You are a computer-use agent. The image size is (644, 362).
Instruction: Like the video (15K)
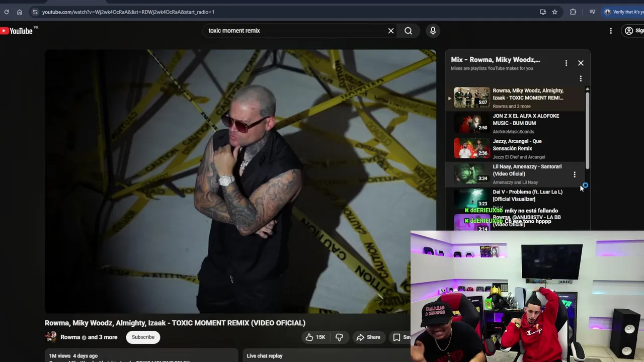315,337
